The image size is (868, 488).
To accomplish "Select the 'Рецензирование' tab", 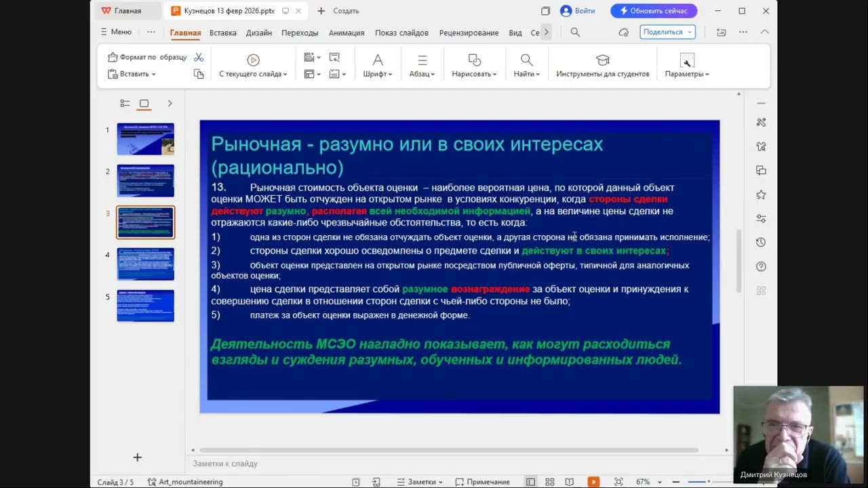I will (x=469, y=33).
